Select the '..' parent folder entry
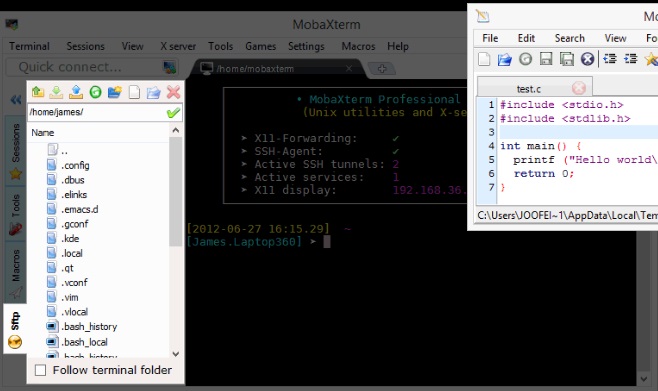658x391 pixels. [58, 150]
